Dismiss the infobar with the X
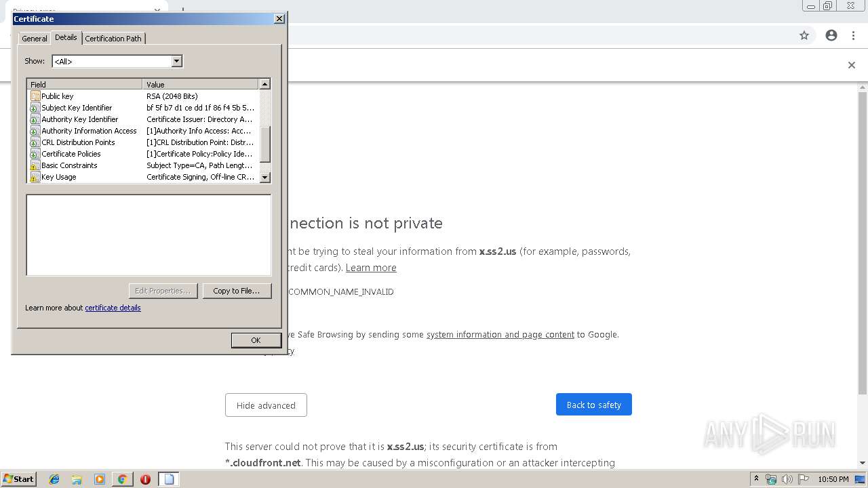The width and height of the screenshot is (868, 488). (852, 65)
